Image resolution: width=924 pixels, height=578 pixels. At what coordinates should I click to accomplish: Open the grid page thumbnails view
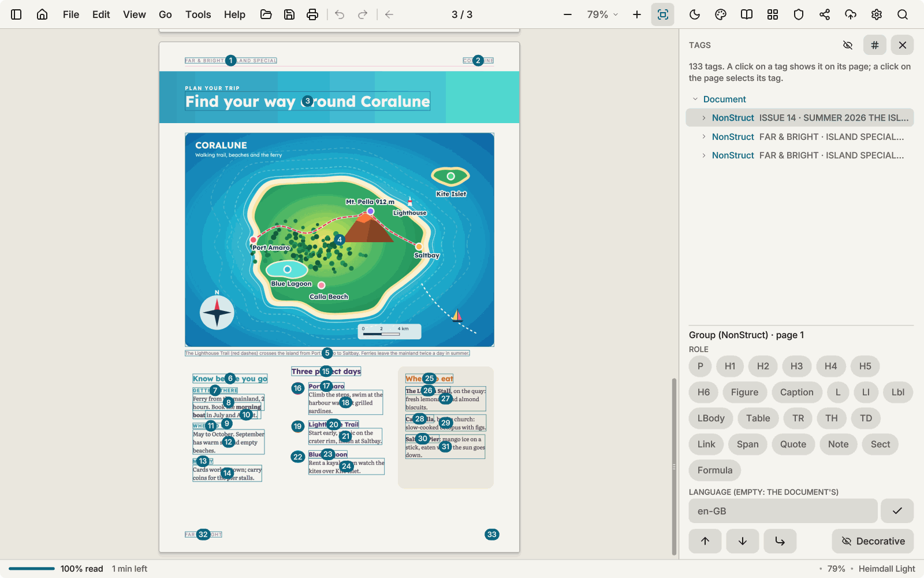(x=773, y=14)
